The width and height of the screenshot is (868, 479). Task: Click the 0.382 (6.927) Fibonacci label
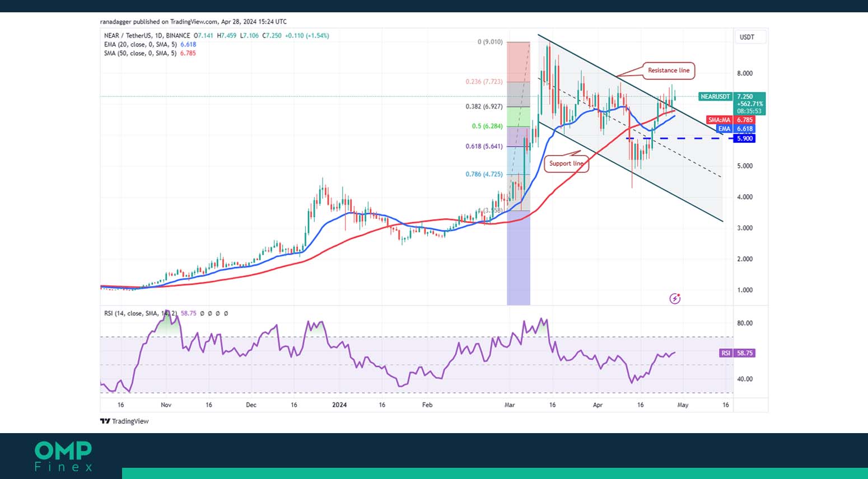coord(484,106)
